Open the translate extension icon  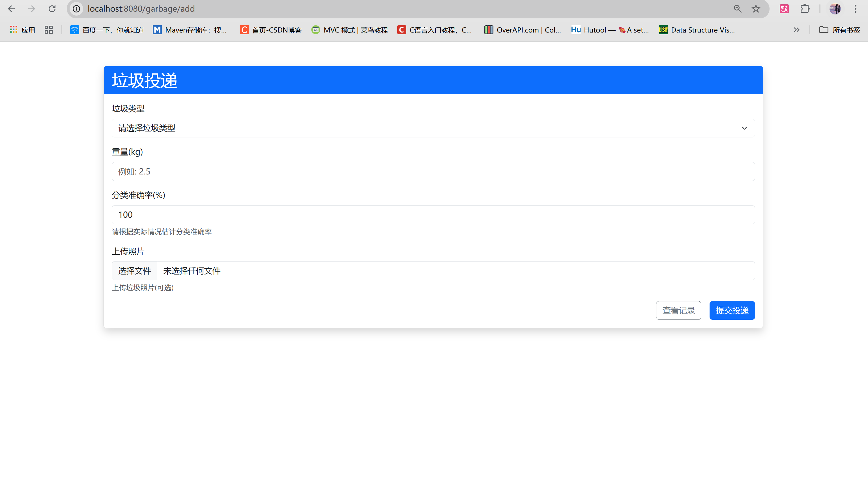(784, 9)
